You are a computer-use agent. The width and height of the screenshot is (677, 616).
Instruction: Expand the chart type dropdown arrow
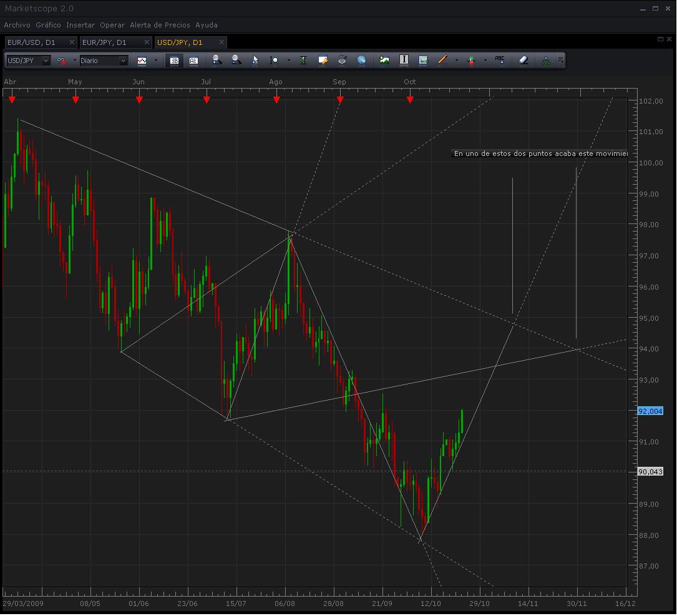(156, 61)
